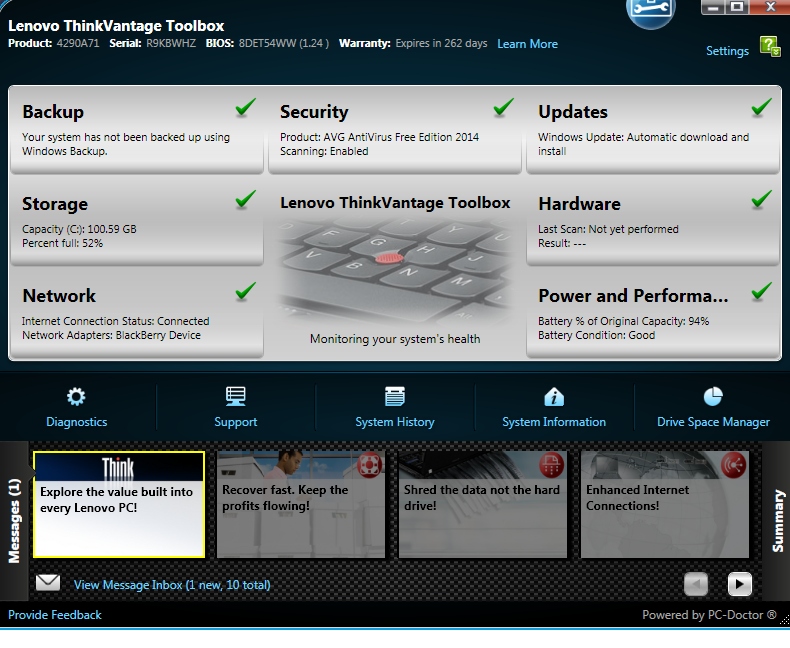This screenshot has width=790, height=648.
Task: Click the System Information icon
Action: point(554,397)
